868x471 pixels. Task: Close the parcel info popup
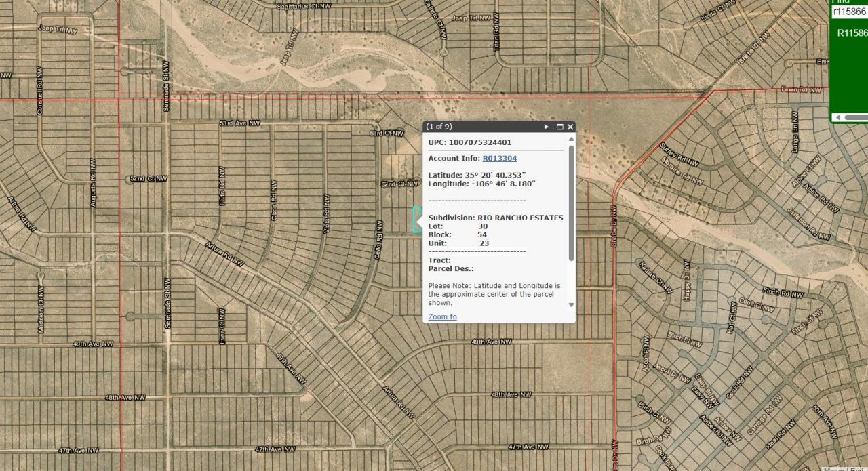click(570, 127)
